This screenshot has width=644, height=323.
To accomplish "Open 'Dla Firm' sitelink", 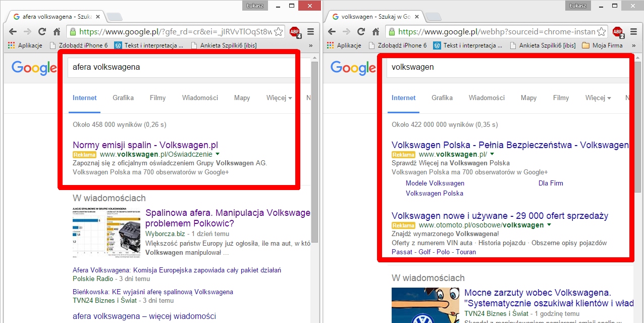I will (x=551, y=183).
